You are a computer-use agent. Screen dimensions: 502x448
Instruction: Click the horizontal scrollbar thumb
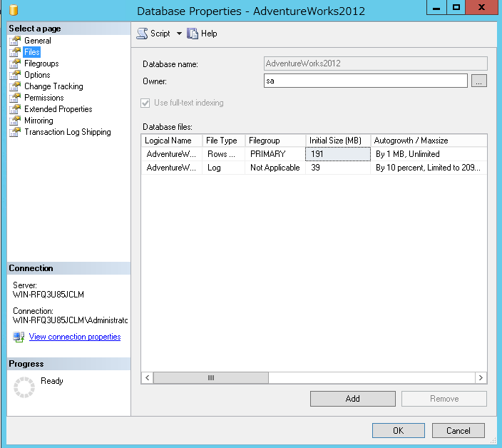[210, 378]
